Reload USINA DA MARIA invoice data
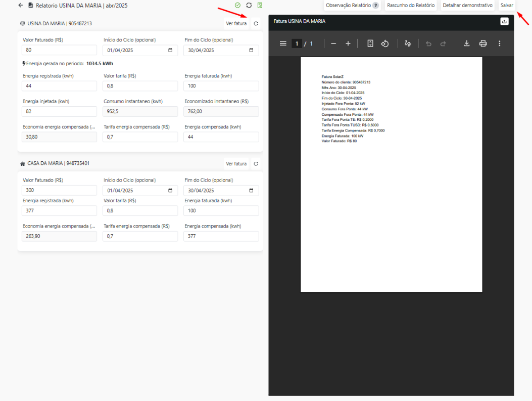The height and width of the screenshot is (401, 532). 256,24
